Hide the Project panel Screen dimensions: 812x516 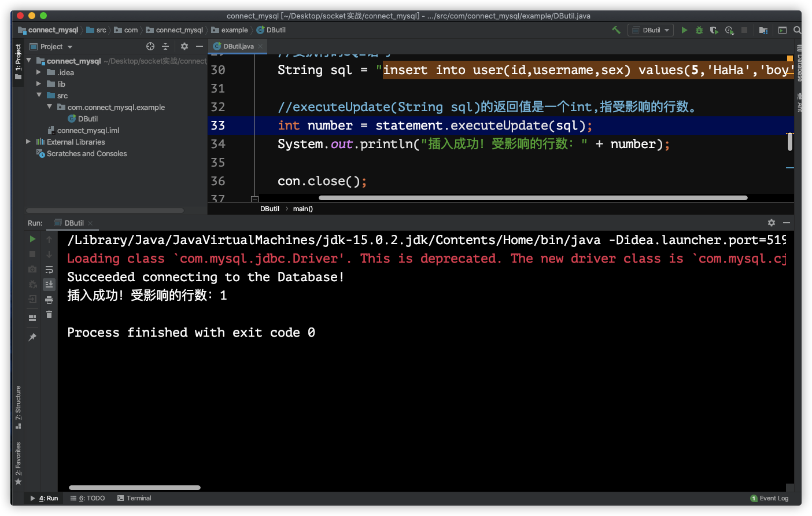click(x=200, y=46)
